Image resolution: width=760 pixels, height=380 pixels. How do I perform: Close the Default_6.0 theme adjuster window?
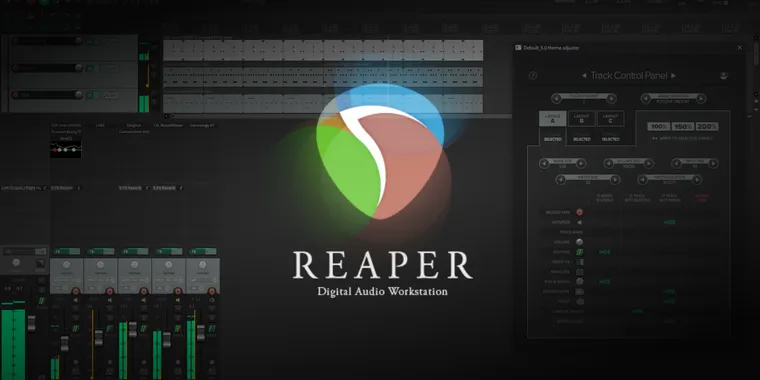740,48
